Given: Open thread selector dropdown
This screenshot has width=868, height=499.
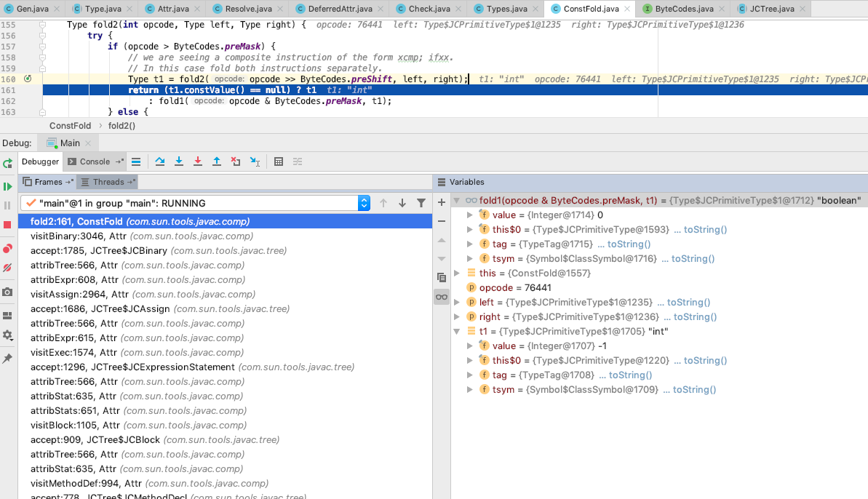Looking at the screenshot, I should (x=363, y=203).
